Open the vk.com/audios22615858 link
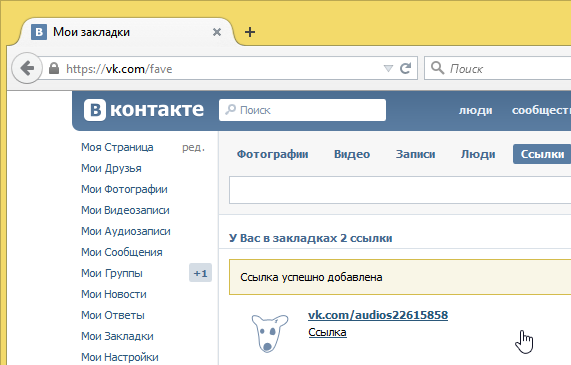Image resolution: width=571 pixels, height=365 pixels. 378,315
